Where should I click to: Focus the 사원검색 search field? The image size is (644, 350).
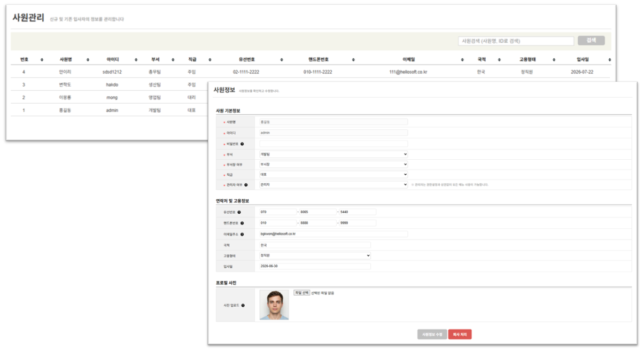tap(516, 41)
